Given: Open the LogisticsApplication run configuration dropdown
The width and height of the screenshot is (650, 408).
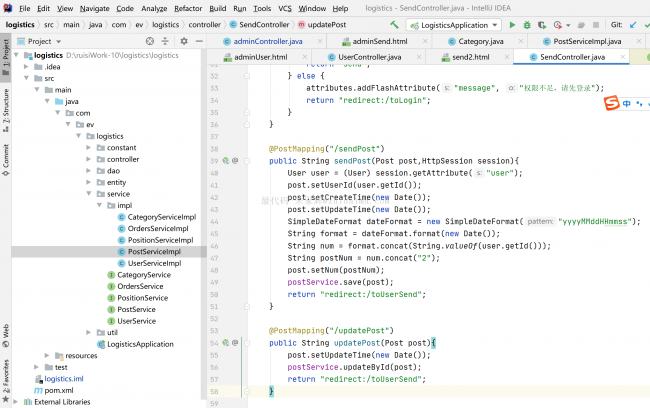Looking at the screenshot, I should pyautogui.click(x=453, y=24).
